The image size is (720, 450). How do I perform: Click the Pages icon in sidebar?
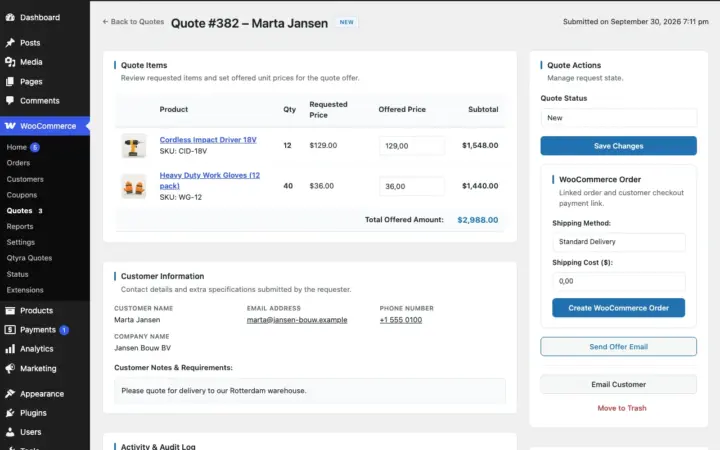10,82
